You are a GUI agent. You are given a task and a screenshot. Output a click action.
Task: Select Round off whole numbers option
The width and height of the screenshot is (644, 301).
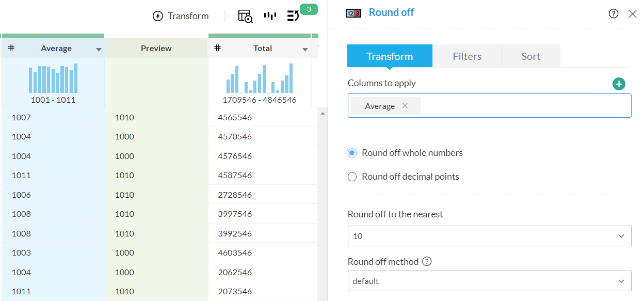352,153
